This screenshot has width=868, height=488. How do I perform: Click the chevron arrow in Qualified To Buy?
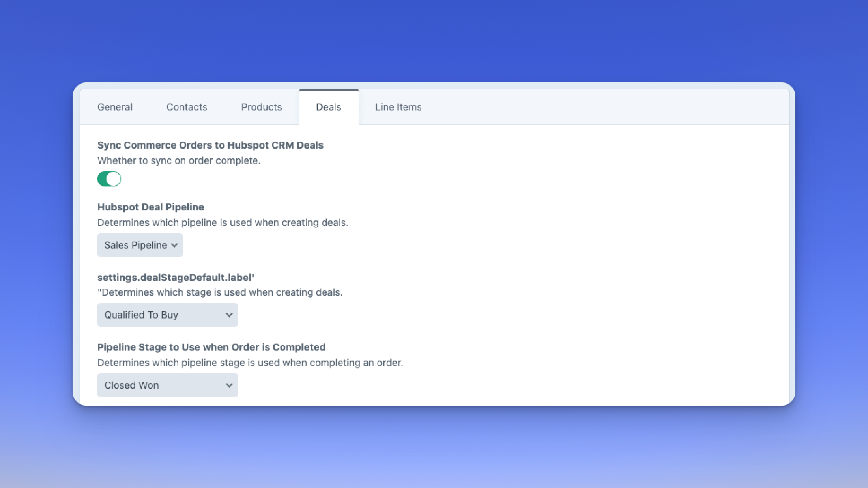(x=229, y=315)
